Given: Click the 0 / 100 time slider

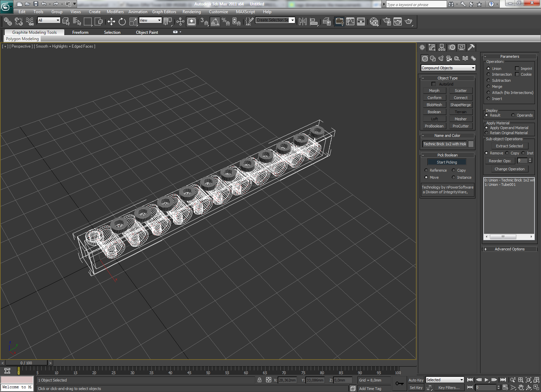Looking at the screenshot, I should 26,363.
